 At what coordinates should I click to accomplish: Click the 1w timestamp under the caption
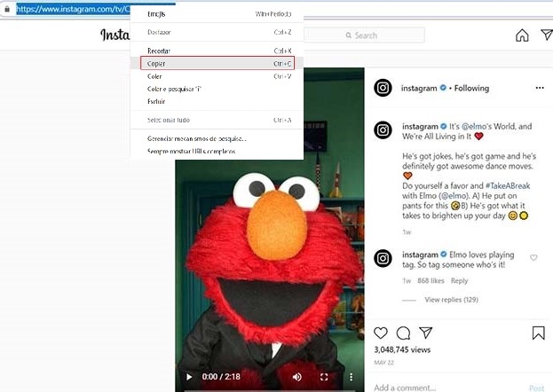click(407, 232)
